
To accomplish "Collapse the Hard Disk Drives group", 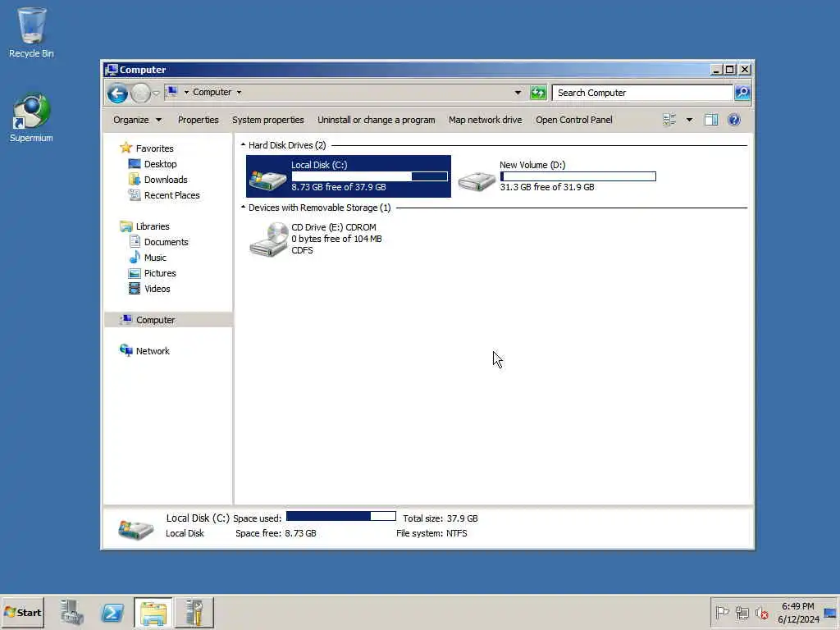I will pos(243,144).
